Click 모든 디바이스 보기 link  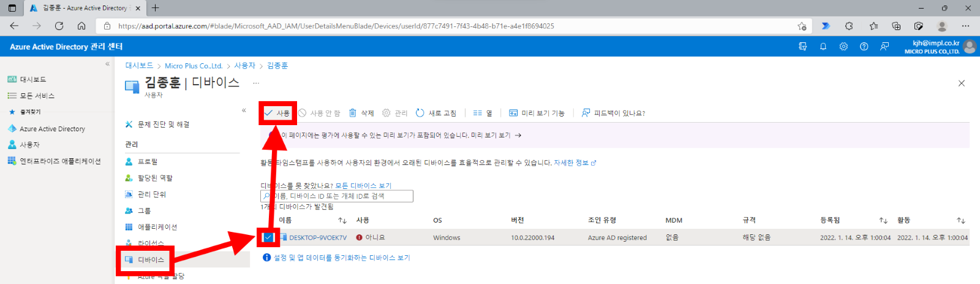[363, 185]
